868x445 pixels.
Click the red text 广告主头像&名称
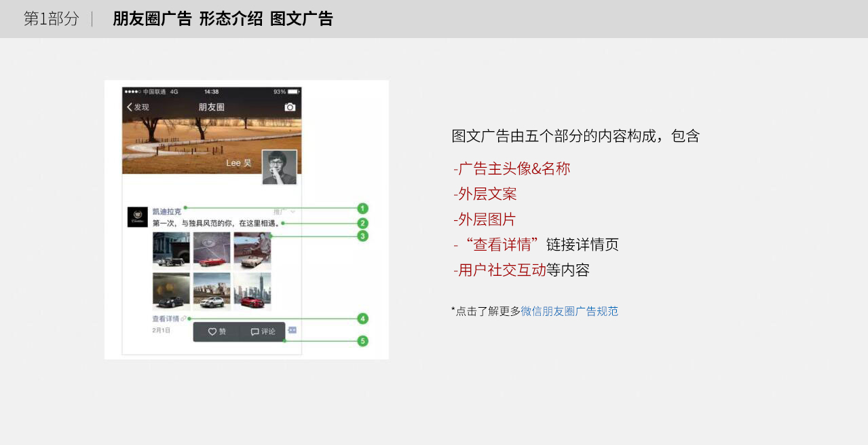pos(514,168)
